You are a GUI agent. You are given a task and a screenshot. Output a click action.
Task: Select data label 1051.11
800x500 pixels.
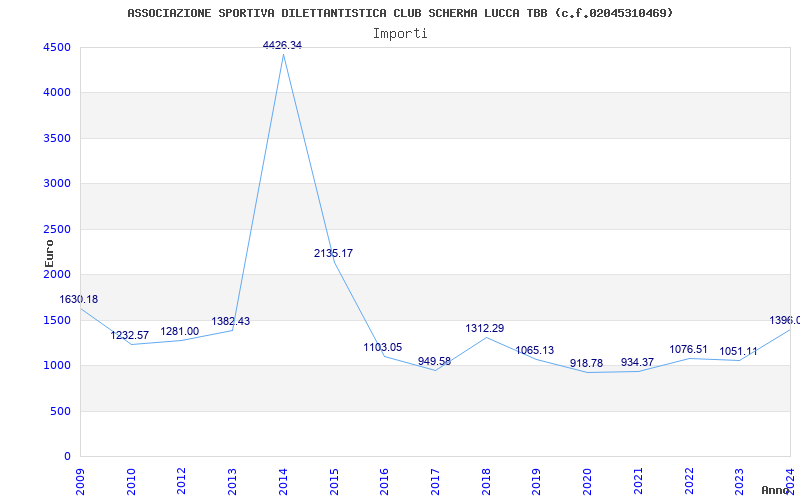coord(738,352)
